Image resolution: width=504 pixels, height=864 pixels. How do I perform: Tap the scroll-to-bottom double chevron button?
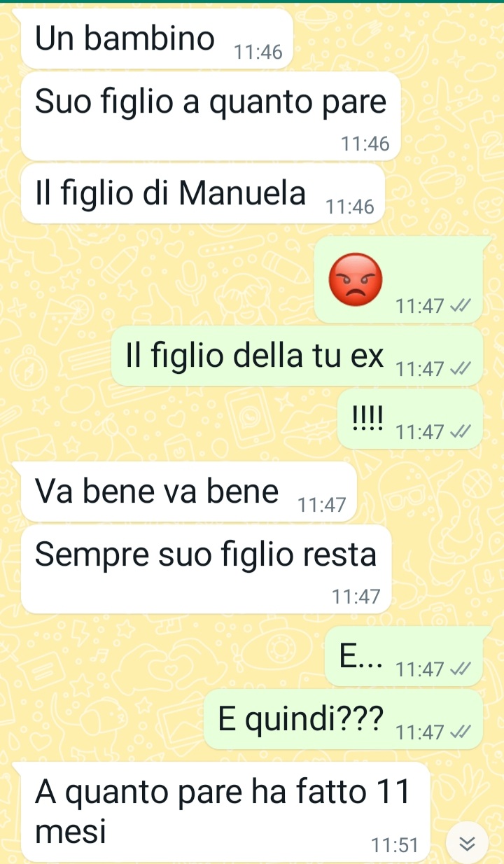click(x=466, y=844)
